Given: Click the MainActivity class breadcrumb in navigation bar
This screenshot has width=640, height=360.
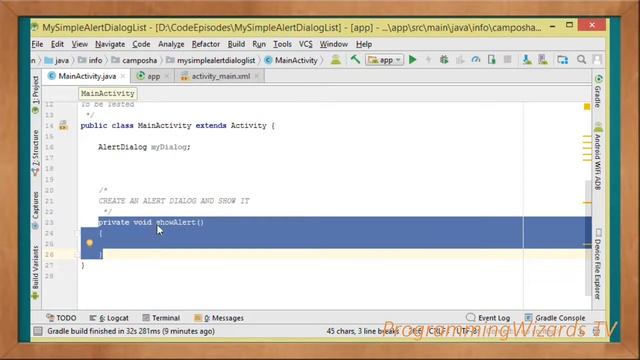Looking at the screenshot, I should pyautogui.click(x=291, y=60).
